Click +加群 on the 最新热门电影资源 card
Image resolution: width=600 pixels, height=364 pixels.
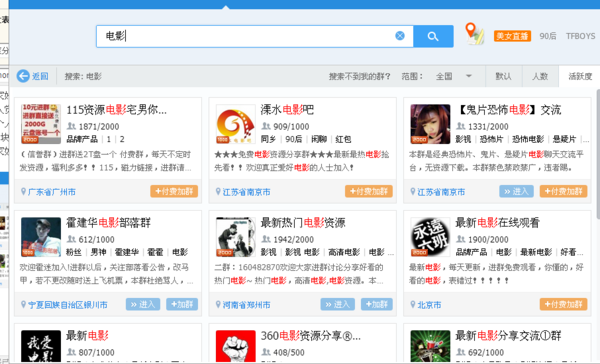point(377,304)
